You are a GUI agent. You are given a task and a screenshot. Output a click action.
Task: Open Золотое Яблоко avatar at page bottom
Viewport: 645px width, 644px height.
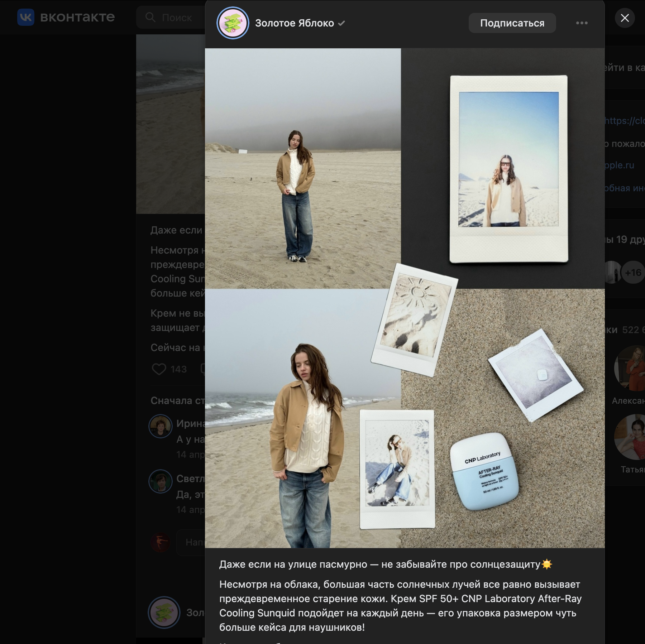[164, 612]
